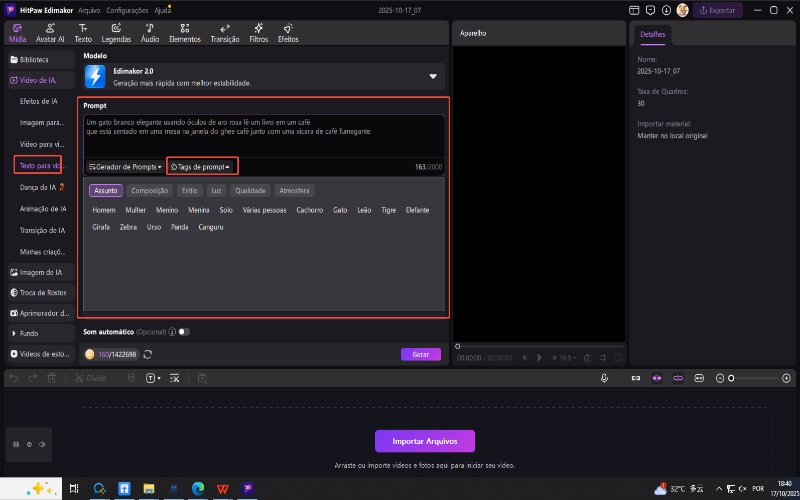Click the Gerar button
Image resolution: width=800 pixels, height=500 pixels.
point(420,354)
